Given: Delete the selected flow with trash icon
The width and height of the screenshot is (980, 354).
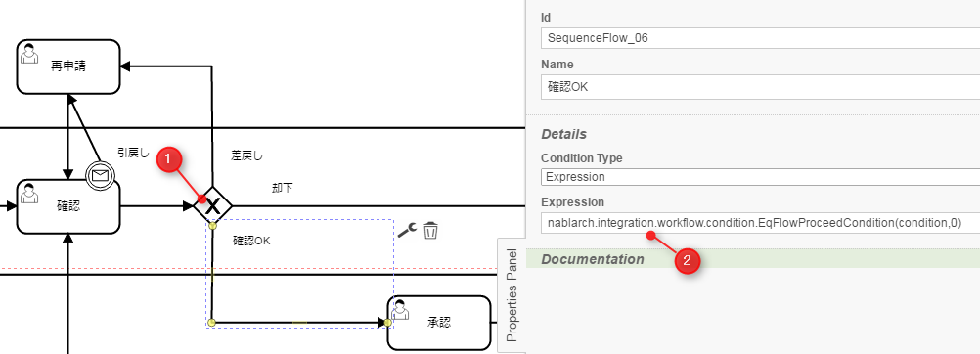Looking at the screenshot, I should (430, 230).
